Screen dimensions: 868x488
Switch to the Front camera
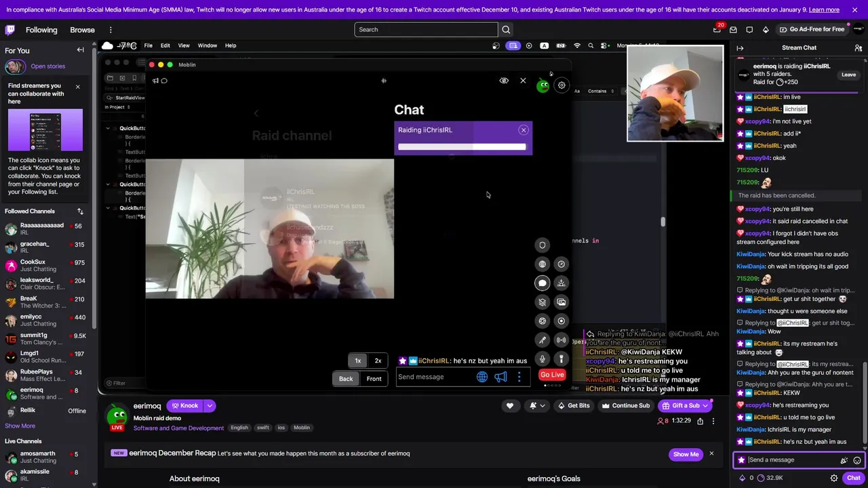pos(374,379)
